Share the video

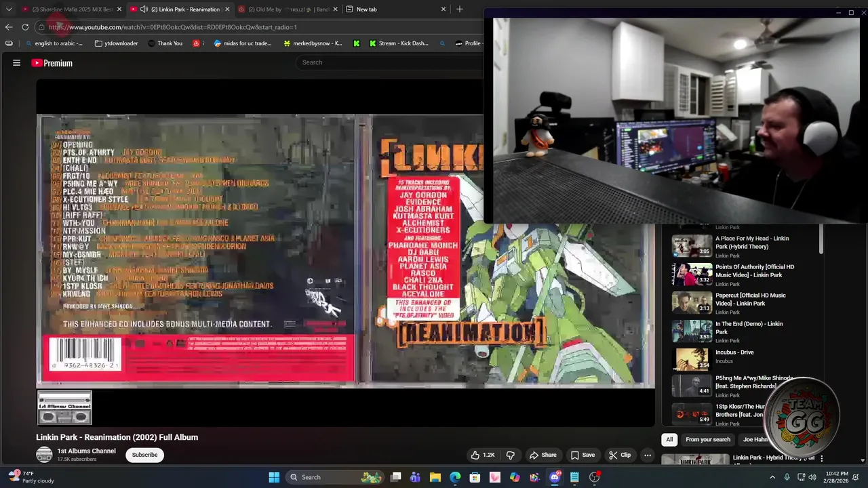(x=542, y=455)
